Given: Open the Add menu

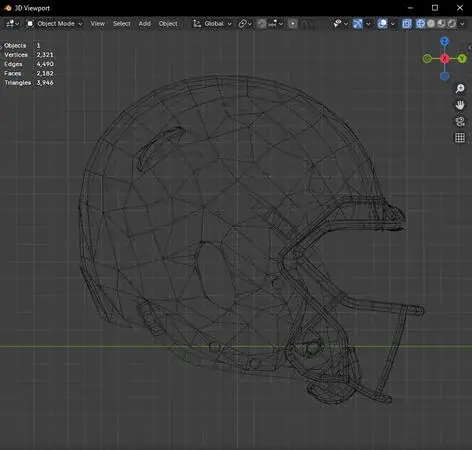Looking at the screenshot, I should click(x=144, y=24).
